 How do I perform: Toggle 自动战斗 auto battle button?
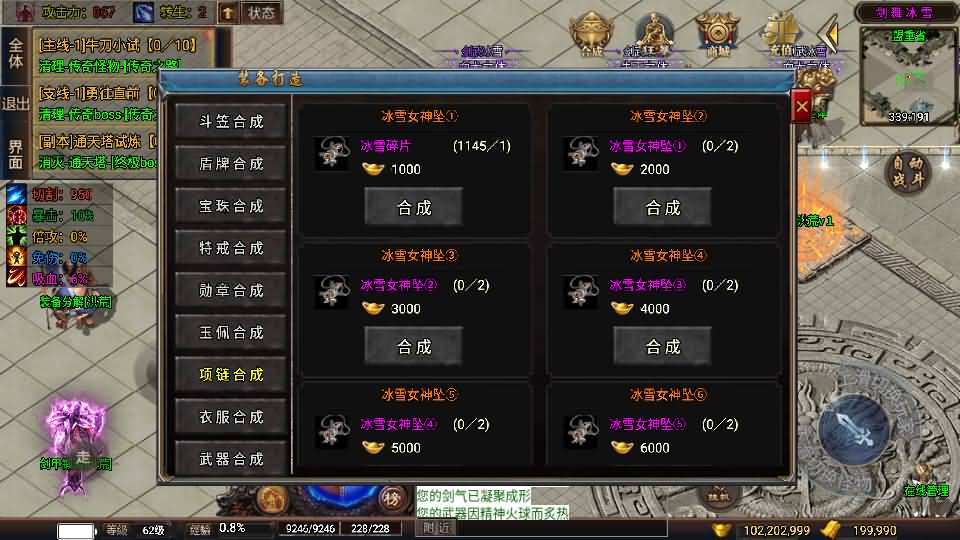pyautogui.click(x=907, y=172)
